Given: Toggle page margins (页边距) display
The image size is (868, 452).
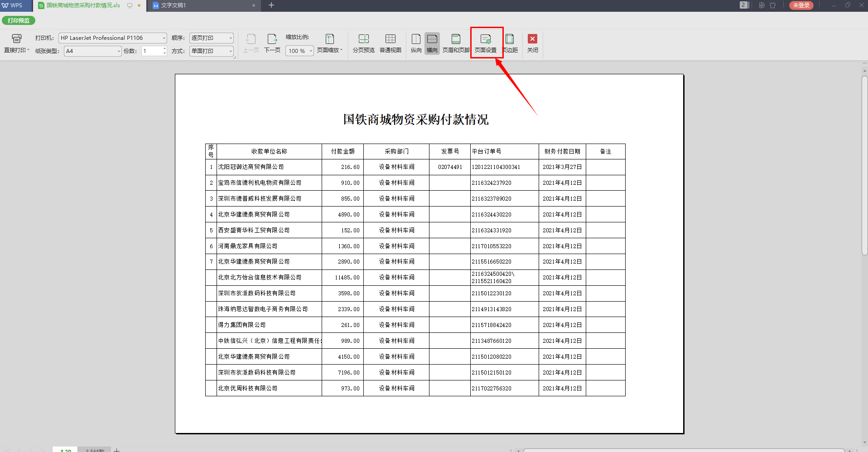Looking at the screenshot, I should pyautogui.click(x=510, y=43).
